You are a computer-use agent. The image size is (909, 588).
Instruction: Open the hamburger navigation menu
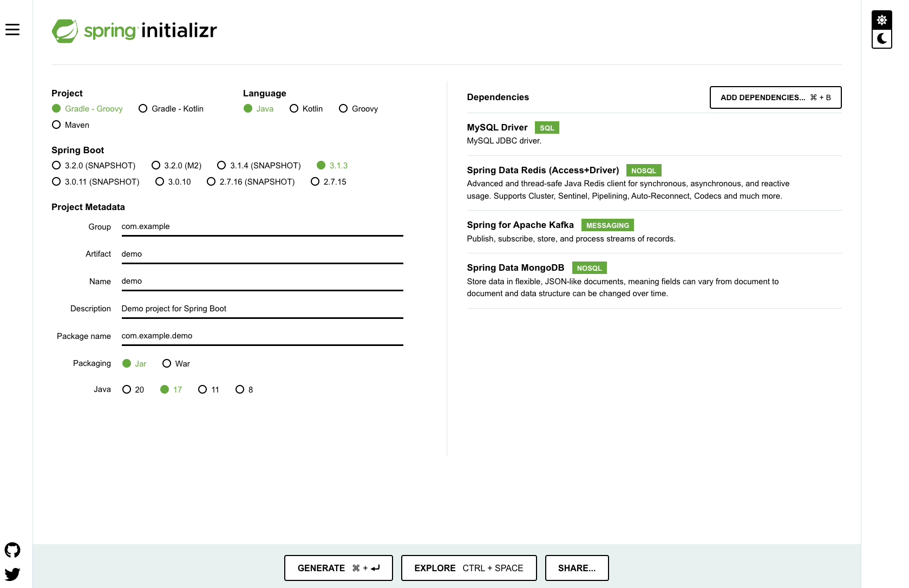[x=12, y=30]
